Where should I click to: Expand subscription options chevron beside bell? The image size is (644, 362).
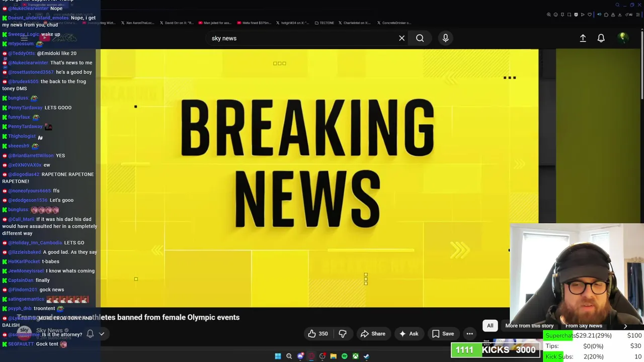pyautogui.click(x=102, y=333)
